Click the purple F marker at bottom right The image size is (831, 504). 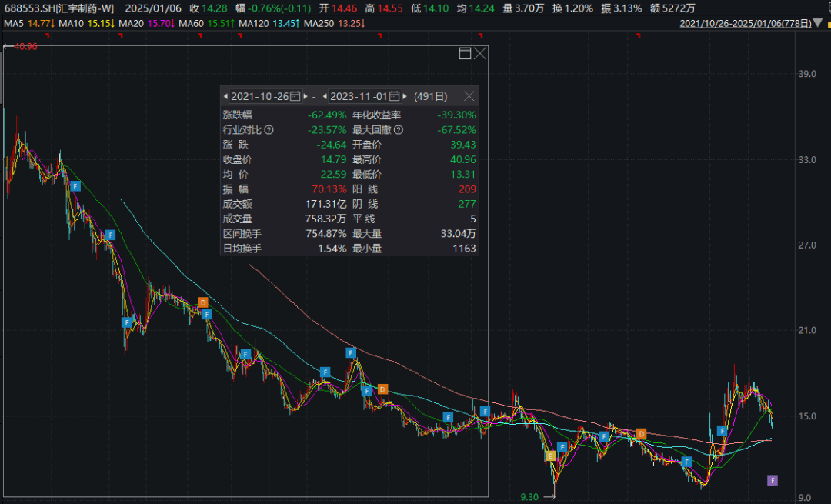point(773,481)
